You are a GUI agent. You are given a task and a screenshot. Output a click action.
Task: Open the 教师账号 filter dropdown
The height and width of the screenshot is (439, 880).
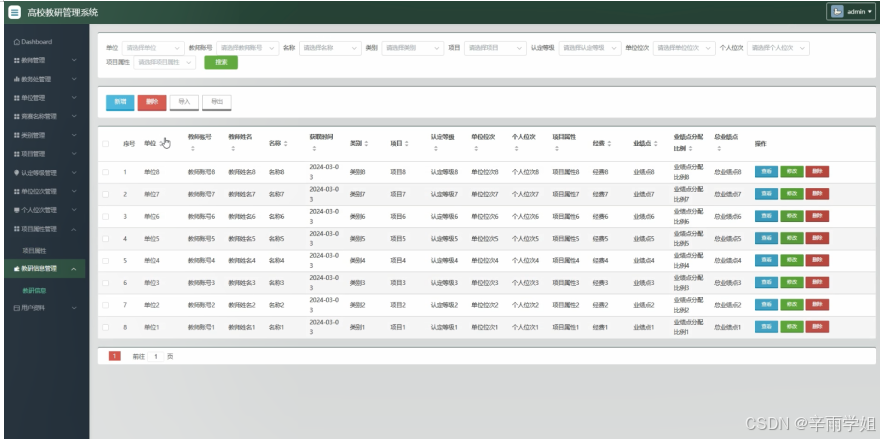coord(248,48)
